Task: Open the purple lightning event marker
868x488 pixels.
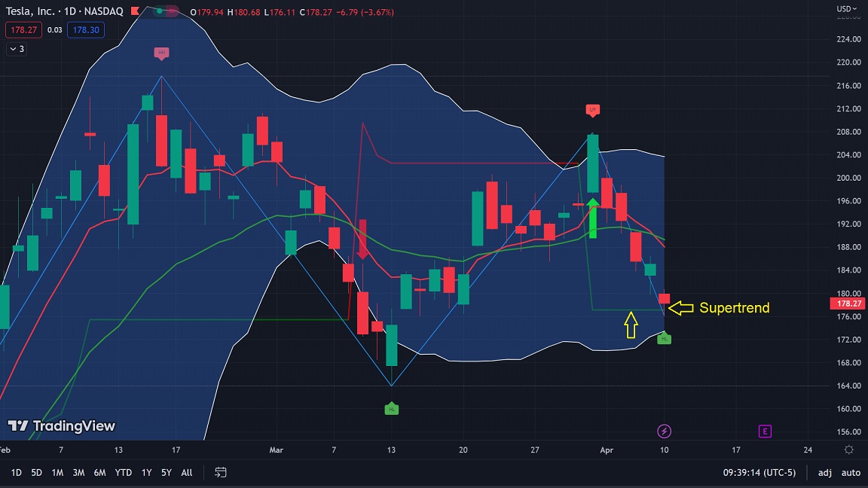Action: (x=664, y=431)
